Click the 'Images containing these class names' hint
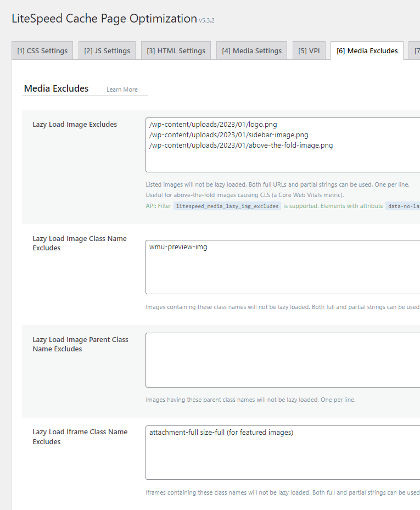The width and height of the screenshot is (420, 510). pos(283,307)
